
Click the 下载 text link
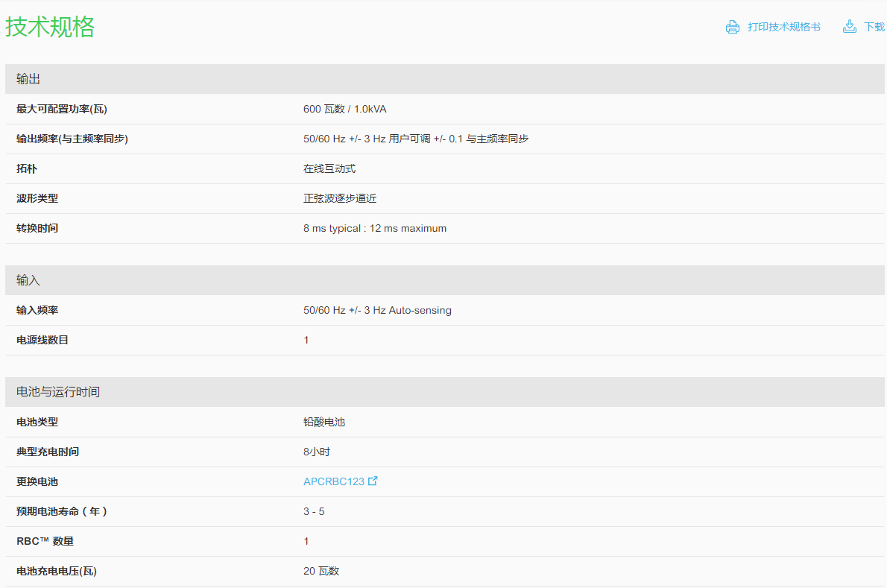pos(874,27)
